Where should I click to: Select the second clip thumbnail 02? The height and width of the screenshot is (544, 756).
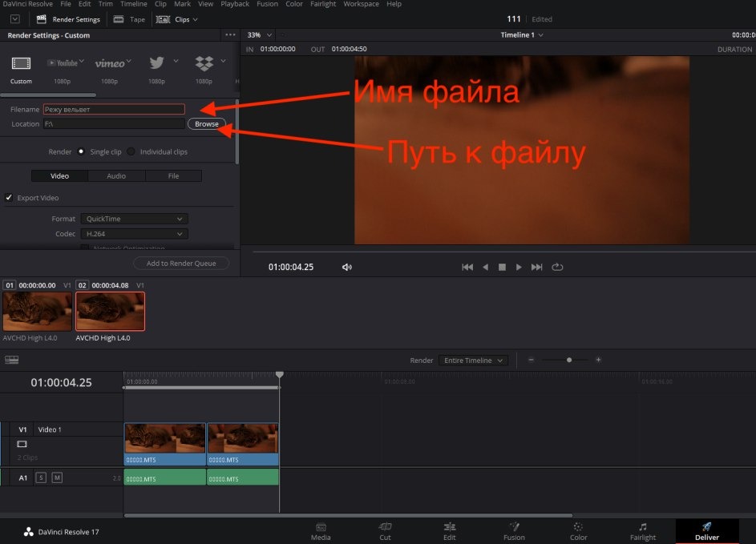[111, 312]
